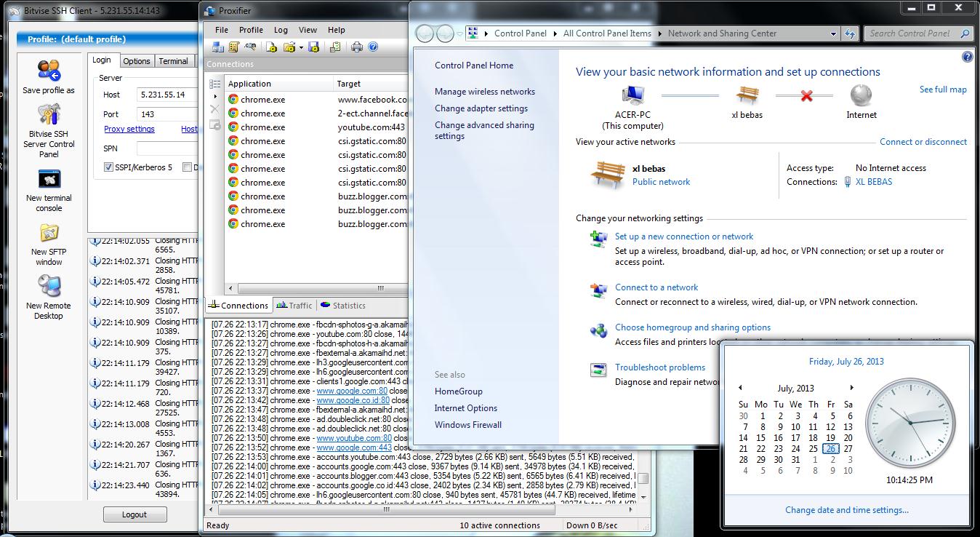Open the Proxy settings link in Bitvise
The image size is (980, 537).
129,129
